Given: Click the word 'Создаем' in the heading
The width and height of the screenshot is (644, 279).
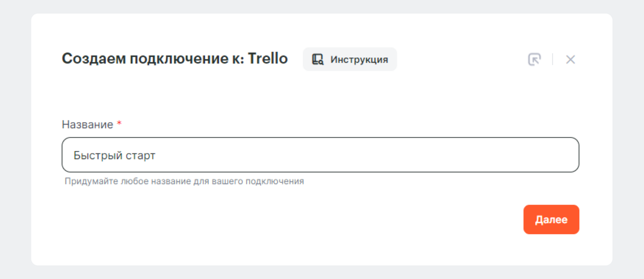Looking at the screenshot, I should pyautogui.click(x=93, y=59).
